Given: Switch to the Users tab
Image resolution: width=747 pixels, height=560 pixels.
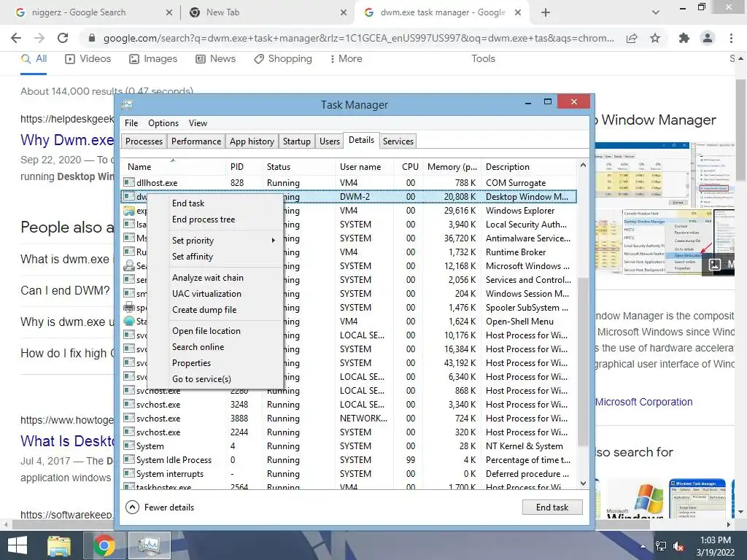Looking at the screenshot, I should coord(330,141).
